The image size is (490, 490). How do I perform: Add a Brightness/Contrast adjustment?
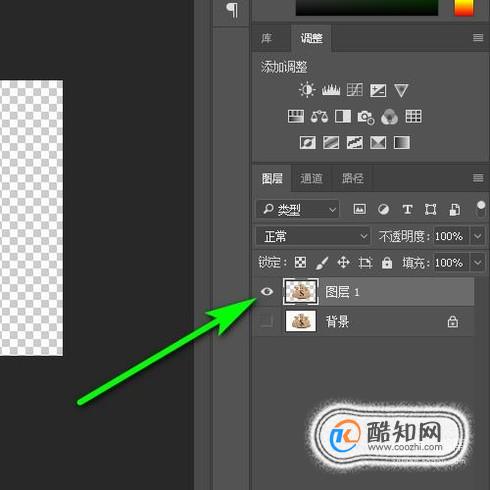coord(307,90)
